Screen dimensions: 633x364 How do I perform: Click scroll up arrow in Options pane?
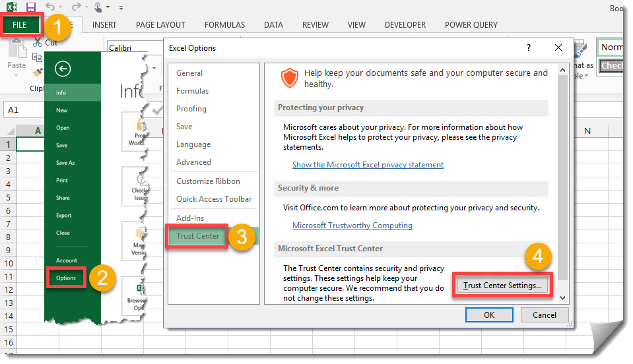click(563, 70)
